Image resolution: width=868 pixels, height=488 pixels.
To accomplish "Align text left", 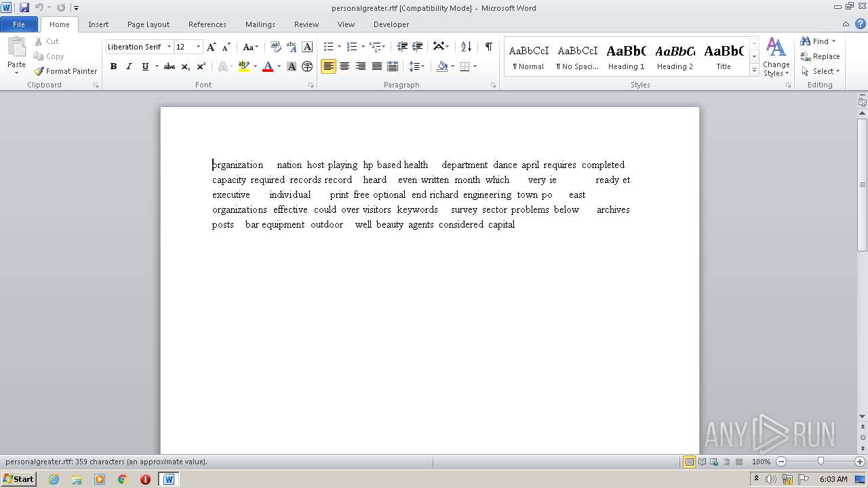I will [x=328, y=66].
